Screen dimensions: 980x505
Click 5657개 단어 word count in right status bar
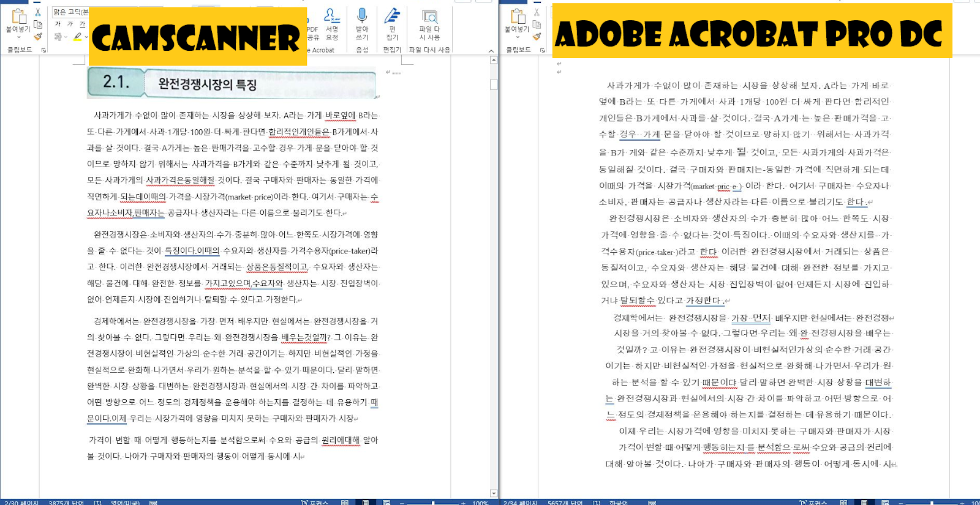[565, 503]
